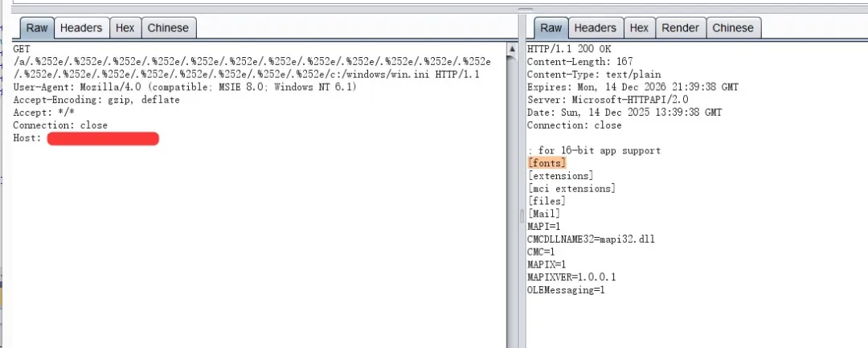Viewport: 868px width, 348px height.
Task: View the response Hex tab
Action: pos(639,28)
